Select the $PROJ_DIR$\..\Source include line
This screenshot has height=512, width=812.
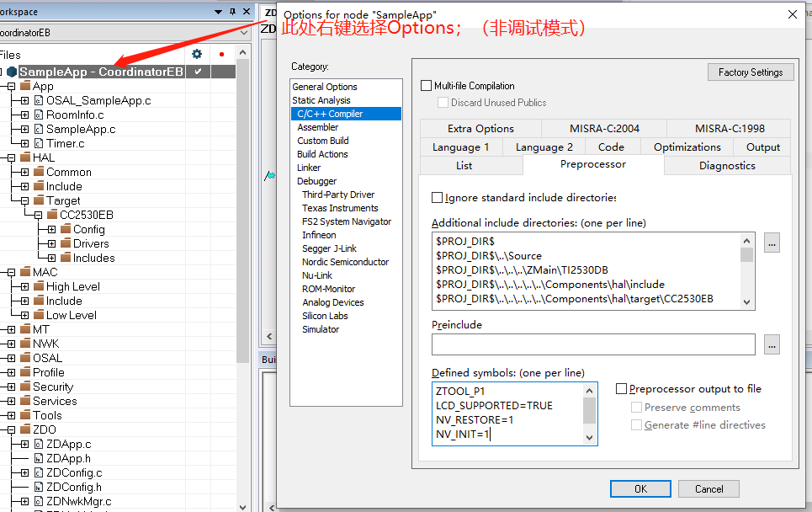coord(489,255)
